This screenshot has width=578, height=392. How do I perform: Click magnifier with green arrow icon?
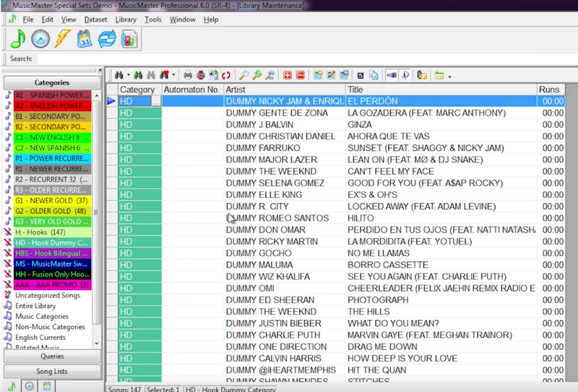[x=257, y=75]
